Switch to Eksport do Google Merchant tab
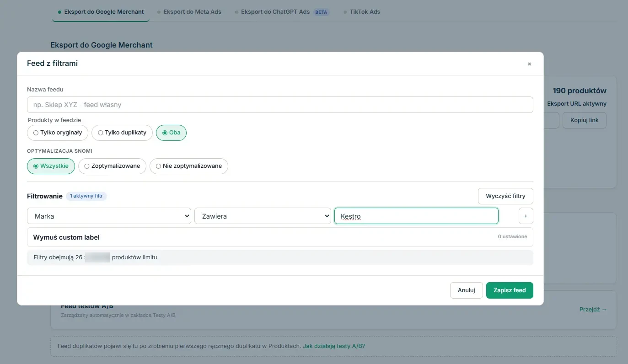This screenshot has width=628, height=364. [x=101, y=12]
